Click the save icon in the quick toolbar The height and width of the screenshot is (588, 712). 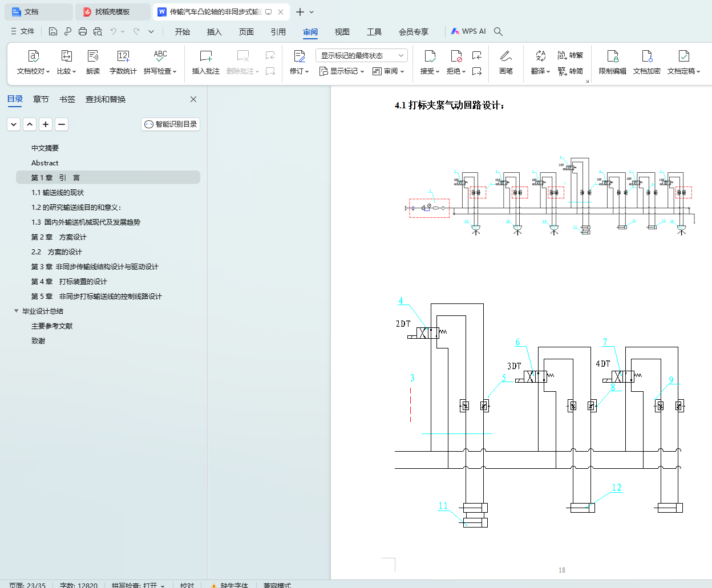(x=53, y=31)
